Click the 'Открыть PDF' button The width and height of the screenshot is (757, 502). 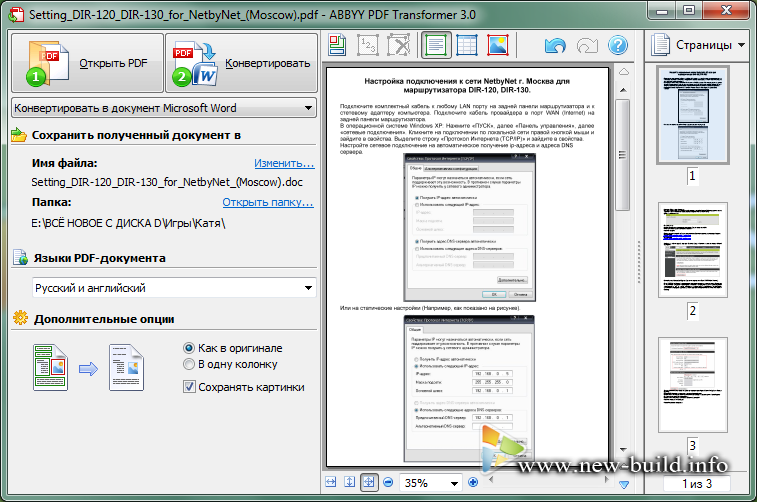(87, 63)
